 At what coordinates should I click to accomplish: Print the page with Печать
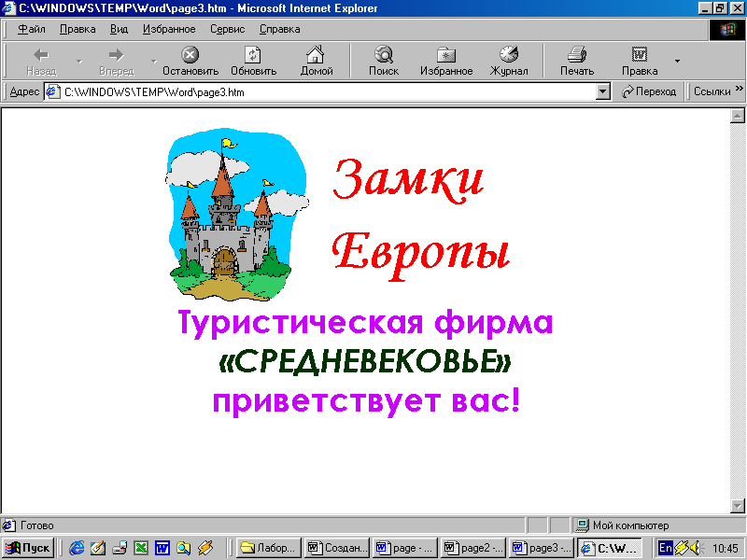(x=576, y=61)
